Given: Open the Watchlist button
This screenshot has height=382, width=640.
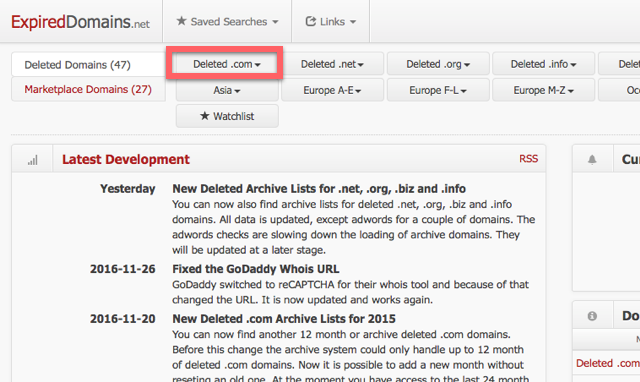Looking at the screenshot, I should tap(227, 116).
